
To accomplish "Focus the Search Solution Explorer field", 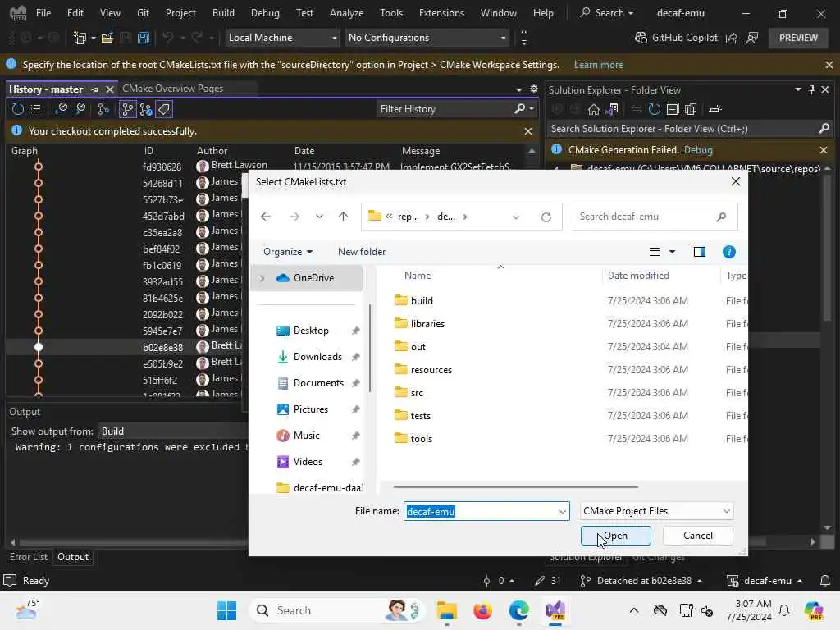I will tap(682, 129).
